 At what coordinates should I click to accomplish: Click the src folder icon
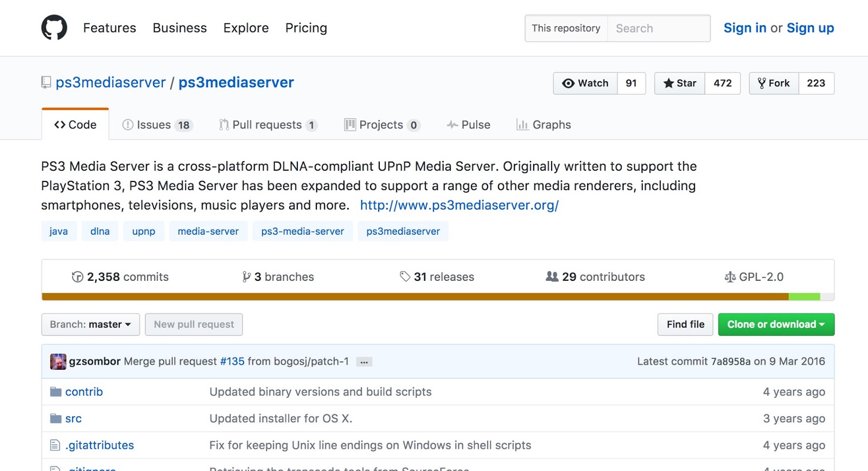pyautogui.click(x=56, y=418)
